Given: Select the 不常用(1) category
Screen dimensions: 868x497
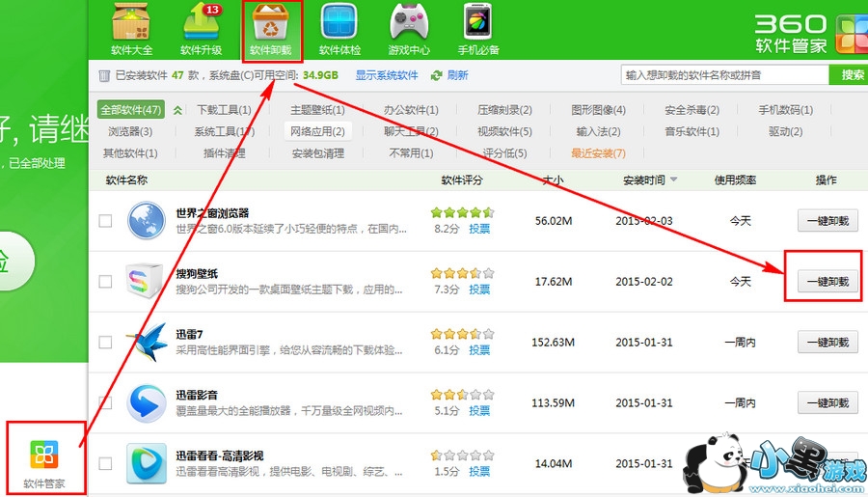Looking at the screenshot, I should click(411, 152).
